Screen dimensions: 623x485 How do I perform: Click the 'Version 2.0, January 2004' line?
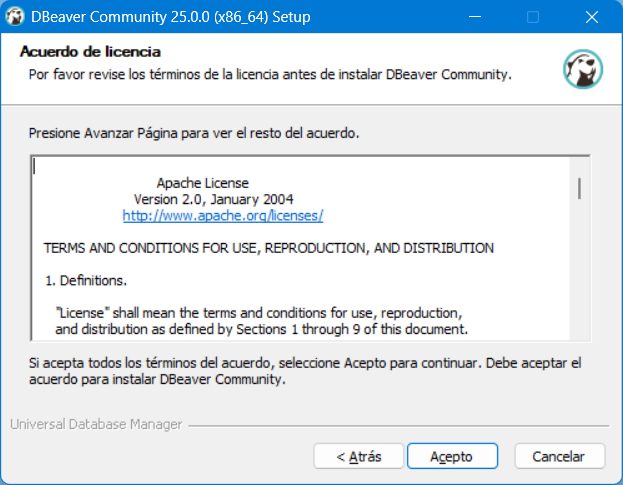pos(214,199)
